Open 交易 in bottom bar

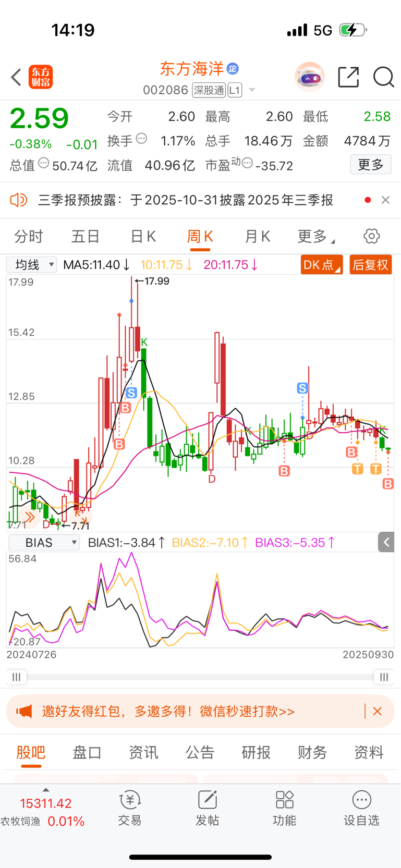pos(130,808)
